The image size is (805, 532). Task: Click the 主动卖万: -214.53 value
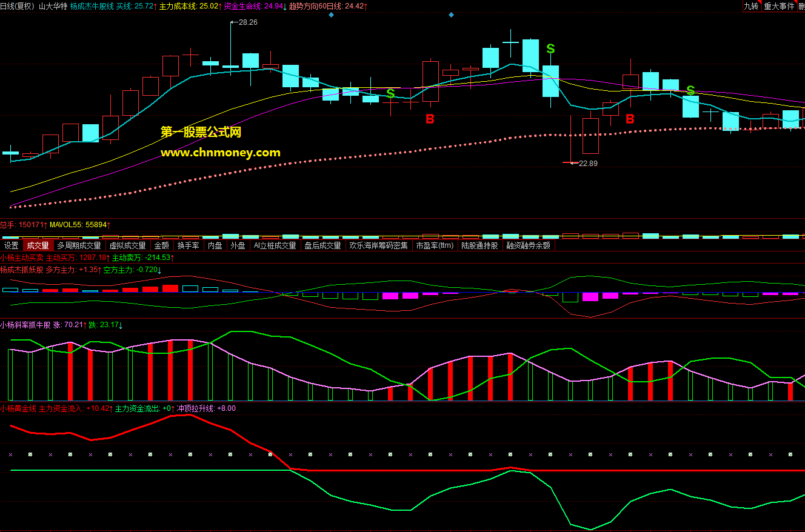(142, 258)
